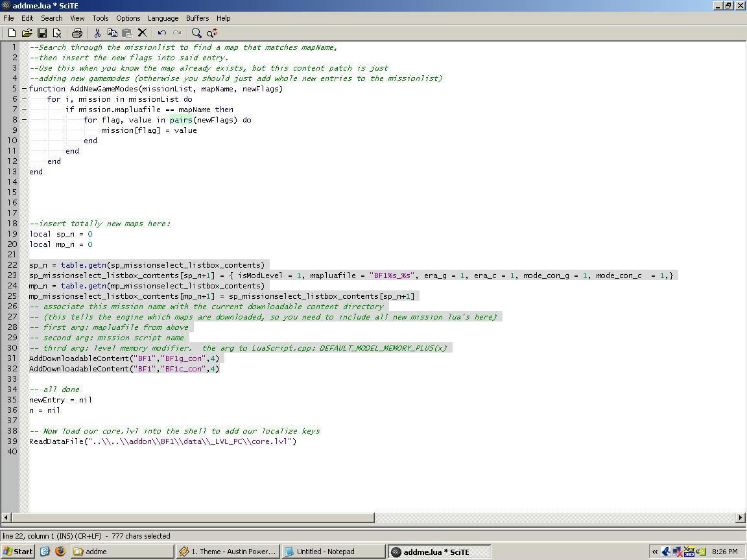Open Find with the magnifier icon
The image size is (747, 560).
click(196, 33)
